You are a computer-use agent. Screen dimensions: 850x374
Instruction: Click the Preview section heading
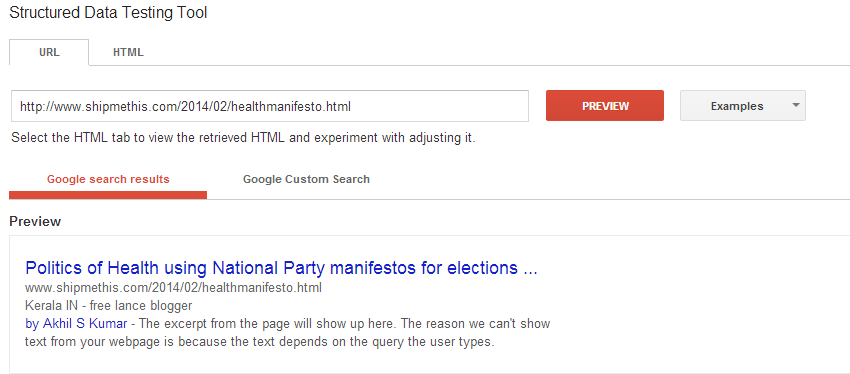pos(35,222)
